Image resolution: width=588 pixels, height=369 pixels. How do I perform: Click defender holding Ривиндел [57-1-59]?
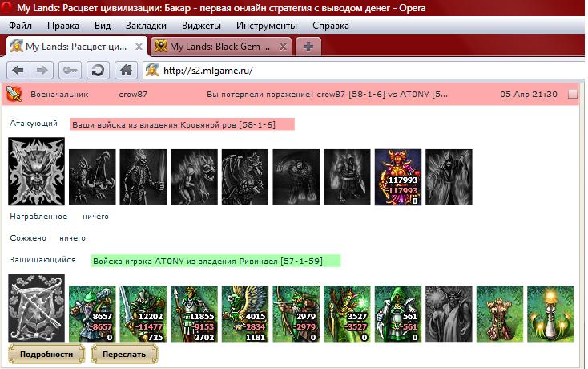pos(215,261)
